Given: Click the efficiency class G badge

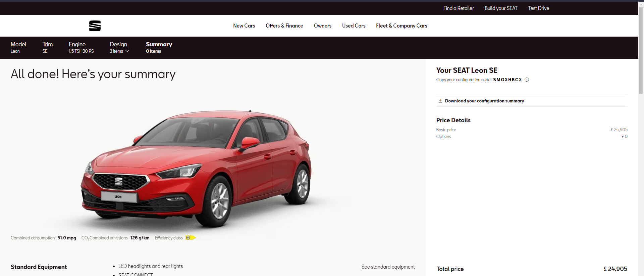Looking at the screenshot, I should 191,238.
